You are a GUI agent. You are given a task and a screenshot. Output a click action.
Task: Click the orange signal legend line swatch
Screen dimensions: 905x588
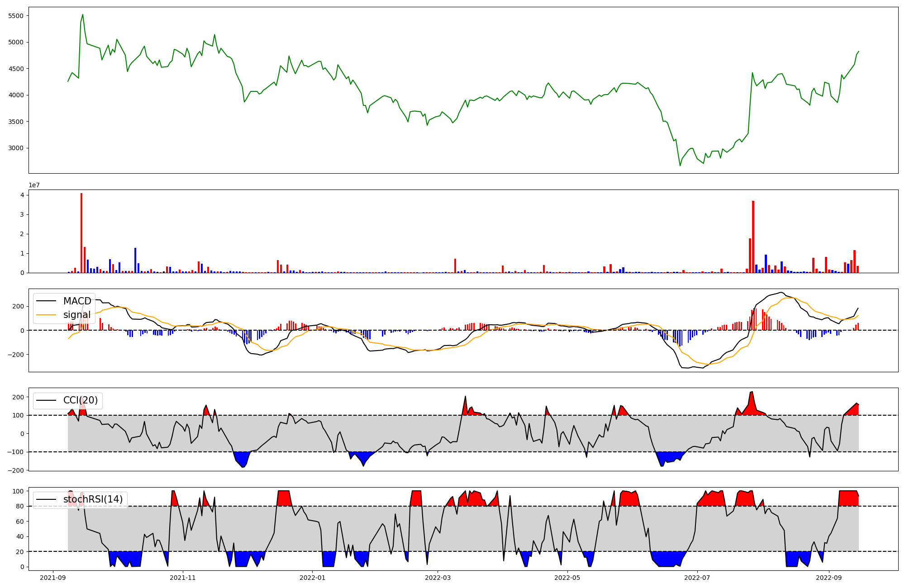pos(46,315)
